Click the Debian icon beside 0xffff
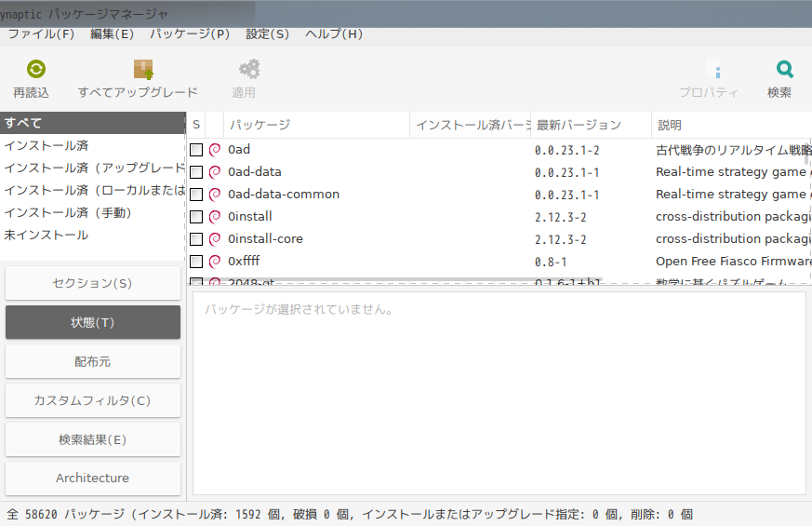812x526 pixels. pos(214,262)
